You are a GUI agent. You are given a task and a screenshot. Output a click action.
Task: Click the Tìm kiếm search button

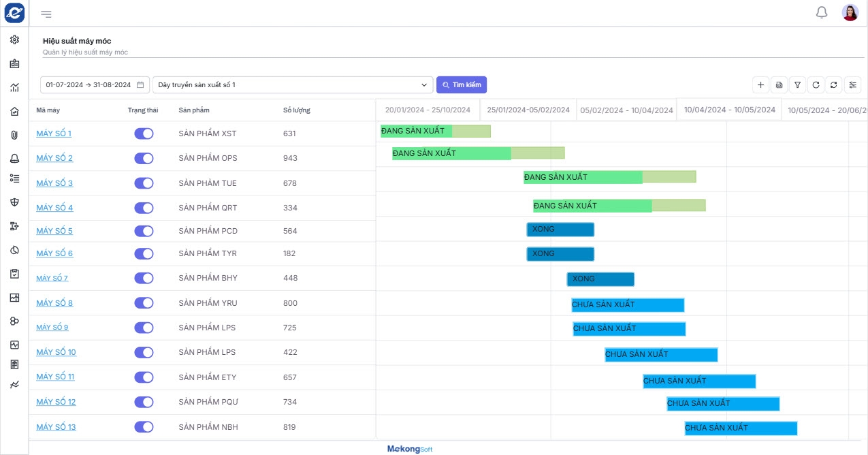point(462,85)
